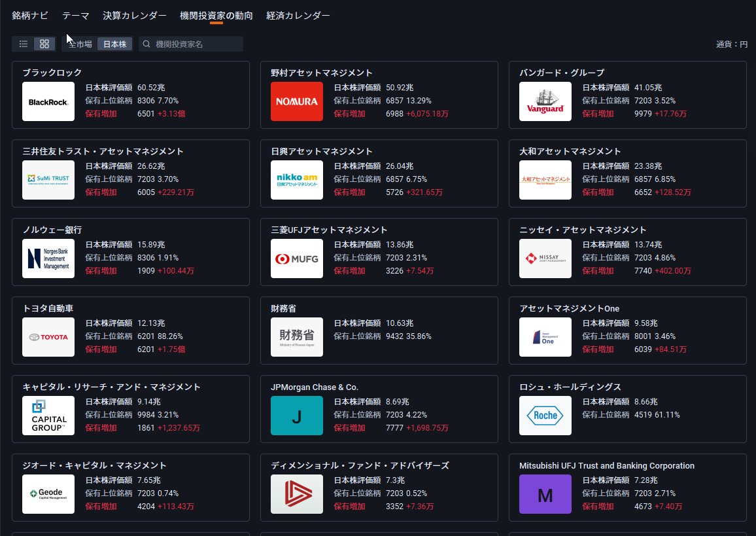
Task: Open the Capital Group logo
Action: tap(48, 416)
